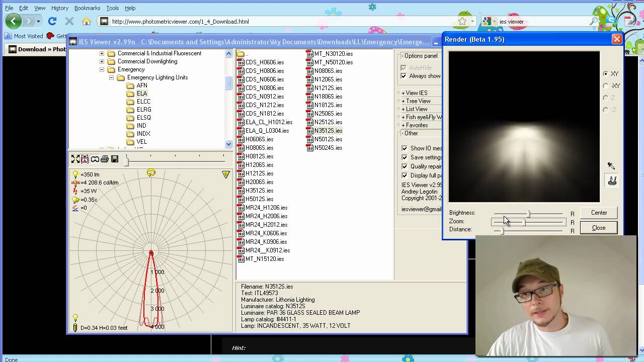Click the R reset button beside Zoom slider
This screenshot has width=644, height=362.
(573, 222)
